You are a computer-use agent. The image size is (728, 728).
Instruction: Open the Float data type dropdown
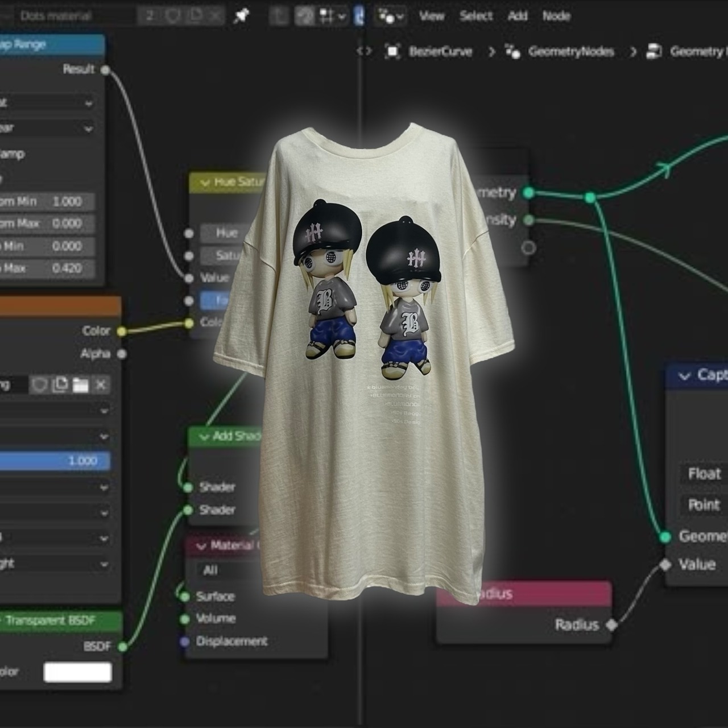[x=703, y=474]
